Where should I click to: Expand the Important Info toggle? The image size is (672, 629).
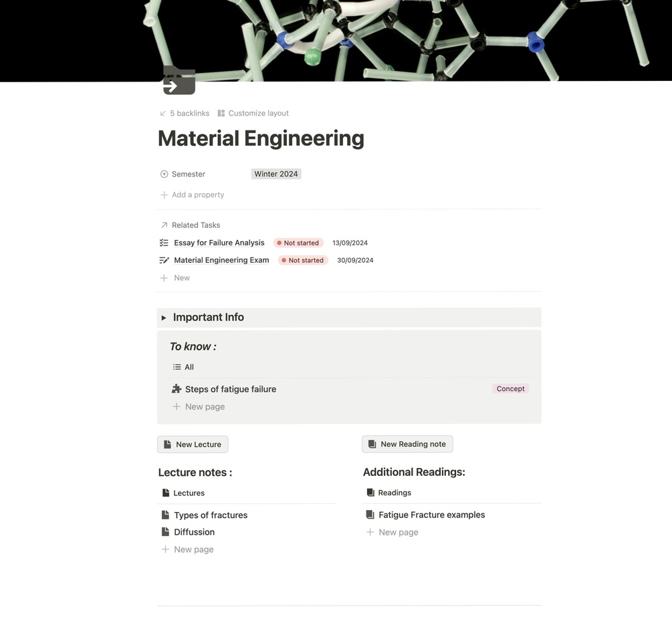(164, 318)
